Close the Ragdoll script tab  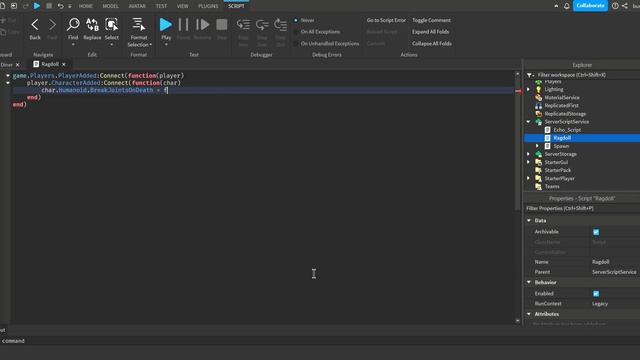click(64, 64)
